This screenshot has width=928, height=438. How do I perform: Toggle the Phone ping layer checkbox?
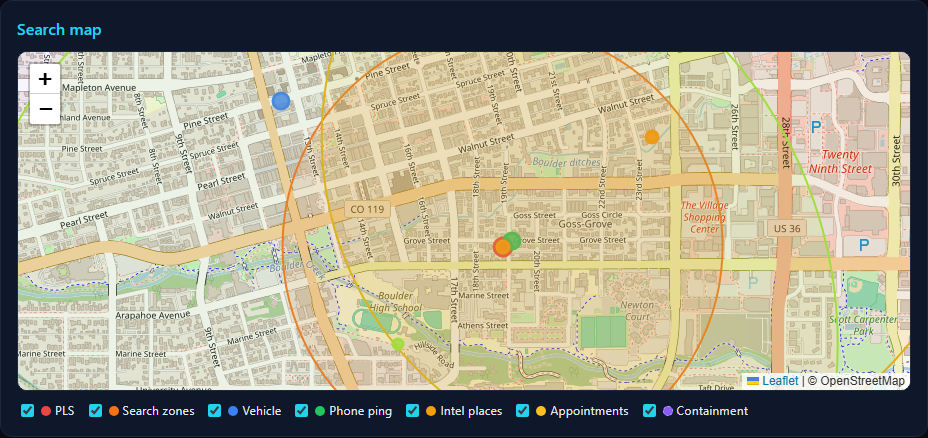click(302, 411)
